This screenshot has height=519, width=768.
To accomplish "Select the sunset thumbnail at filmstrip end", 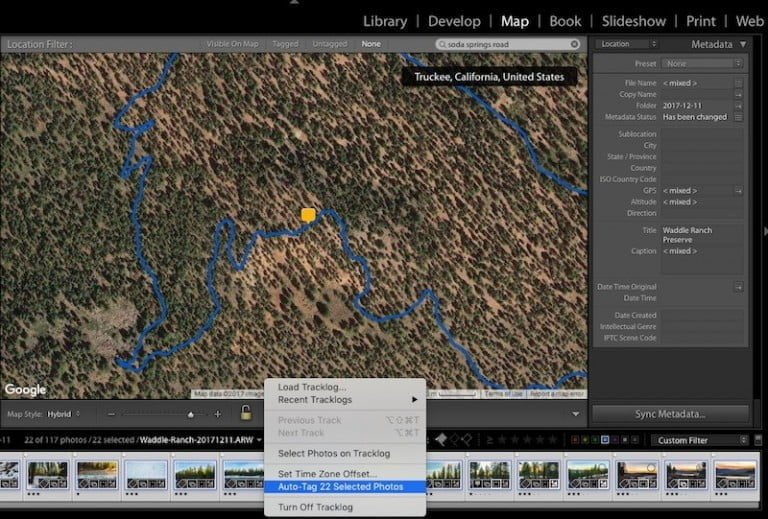I will [x=735, y=474].
